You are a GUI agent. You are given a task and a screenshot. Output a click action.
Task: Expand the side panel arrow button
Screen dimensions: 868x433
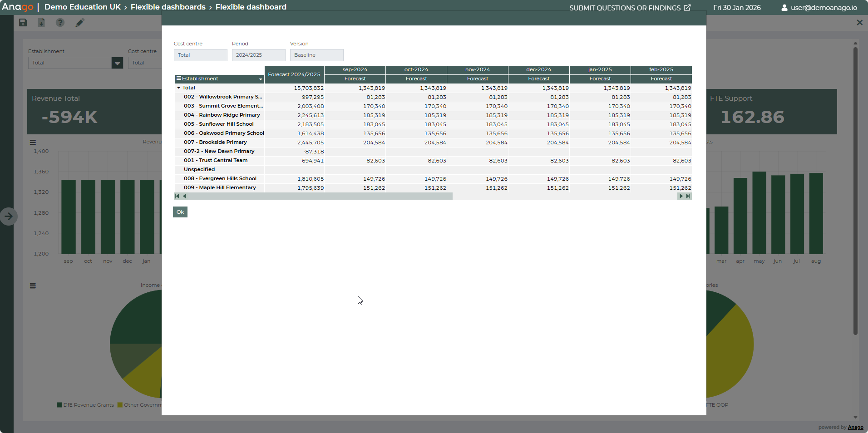9,216
